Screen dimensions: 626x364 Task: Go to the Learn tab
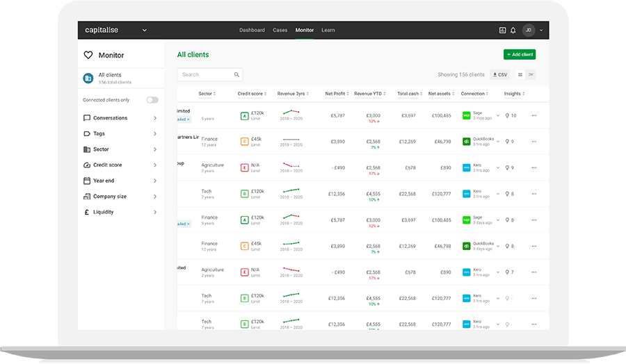[328, 31]
